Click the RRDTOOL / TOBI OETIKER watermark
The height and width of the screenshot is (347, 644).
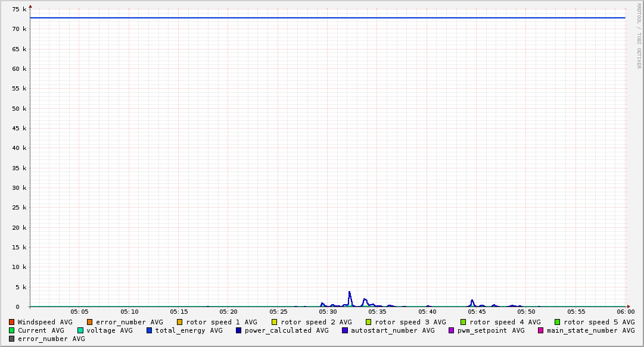coord(639,36)
